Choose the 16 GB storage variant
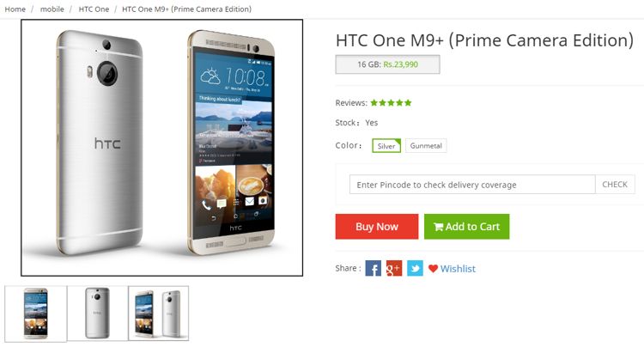 coord(387,64)
